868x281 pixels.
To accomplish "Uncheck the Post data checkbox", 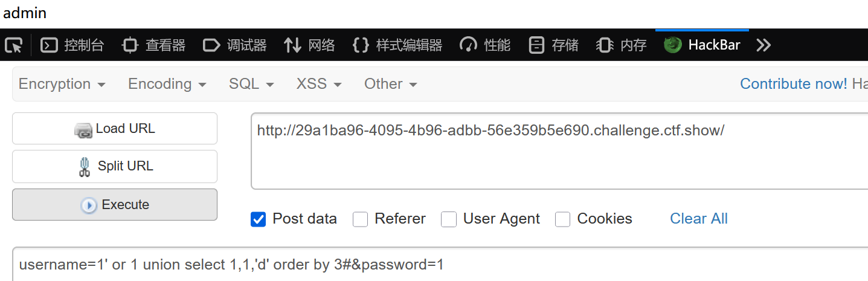I will tap(259, 219).
